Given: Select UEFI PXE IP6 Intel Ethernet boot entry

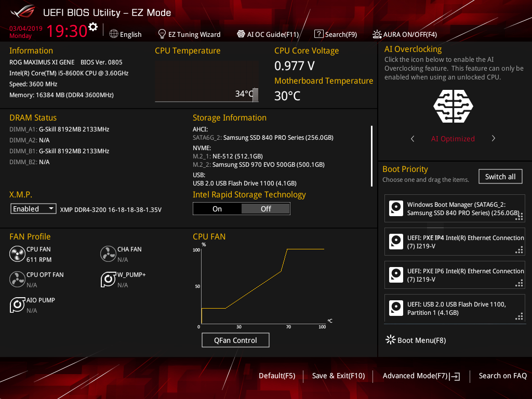Looking at the screenshot, I should pos(455,275).
